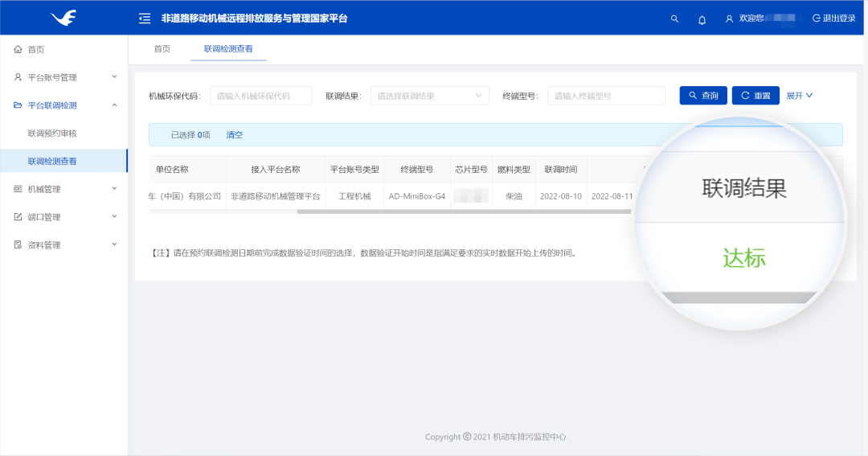
Task: Click the 资料管理 sidebar icon
Action: click(18, 245)
